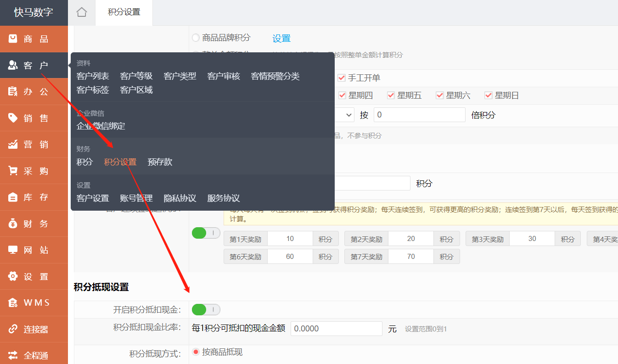Viewport: 618px width, 364px height.
Task: Click the 每1积分可抵扣的现金金额 input field
Action: (337, 329)
